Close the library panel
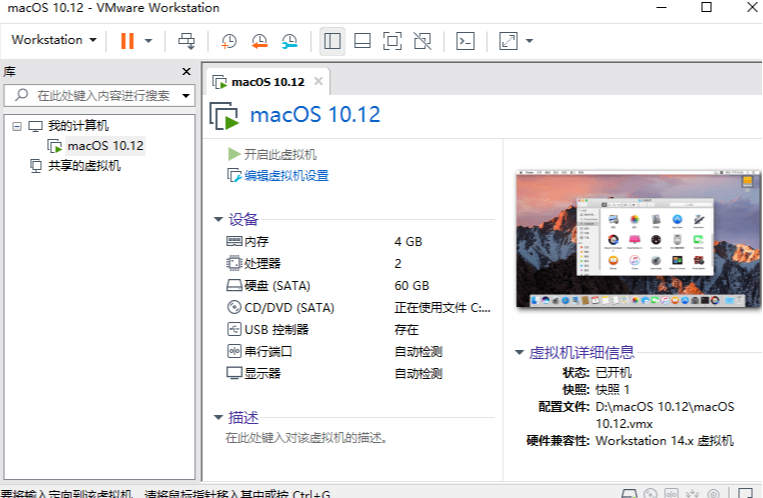The image size is (763, 498). [186, 72]
